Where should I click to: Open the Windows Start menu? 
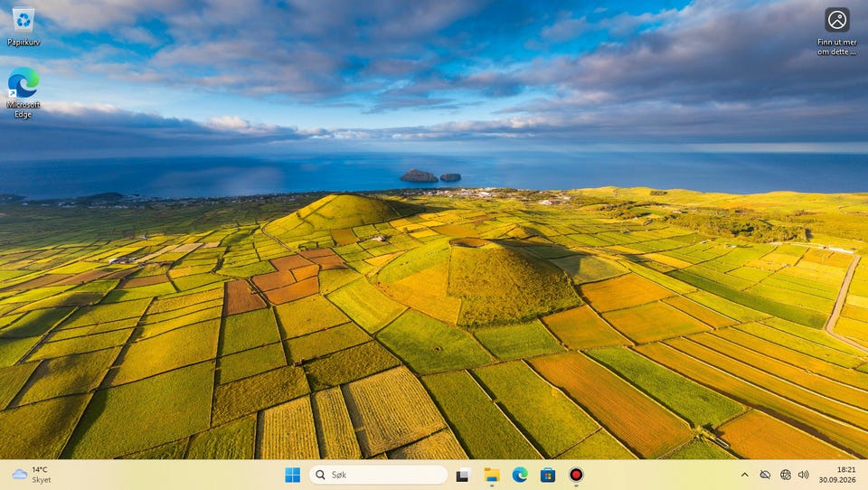[292, 475]
